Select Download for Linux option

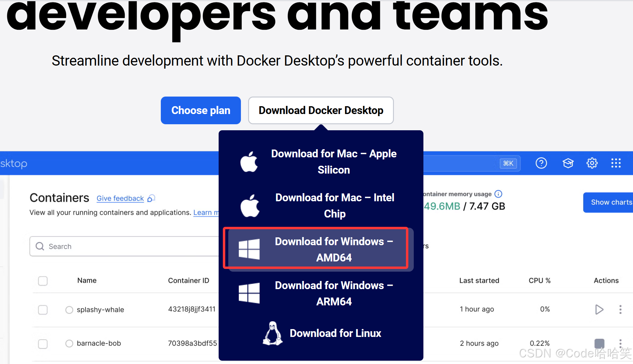point(321,333)
